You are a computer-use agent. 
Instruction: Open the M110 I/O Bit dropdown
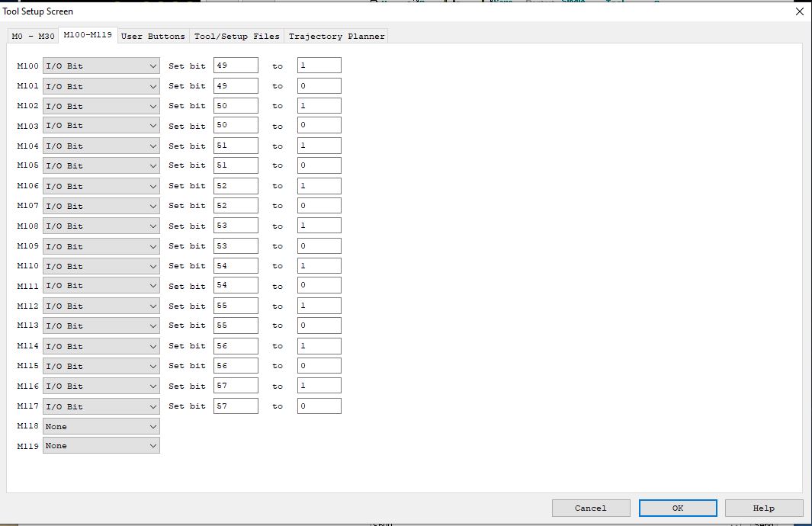pyautogui.click(x=101, y=266)
